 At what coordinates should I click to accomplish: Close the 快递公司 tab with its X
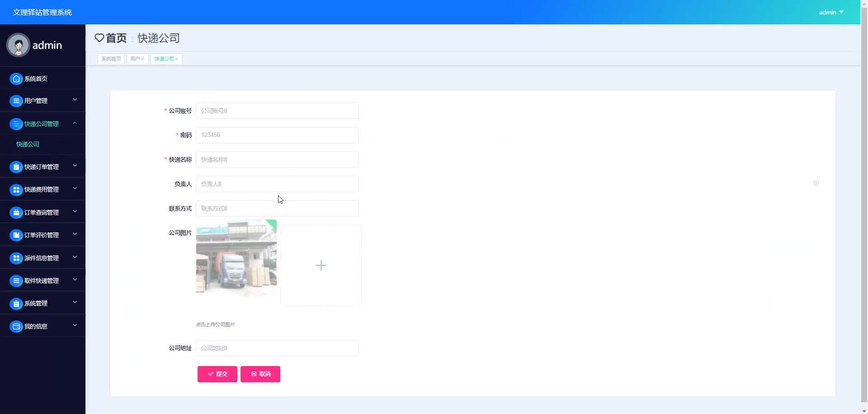point(177,59)
